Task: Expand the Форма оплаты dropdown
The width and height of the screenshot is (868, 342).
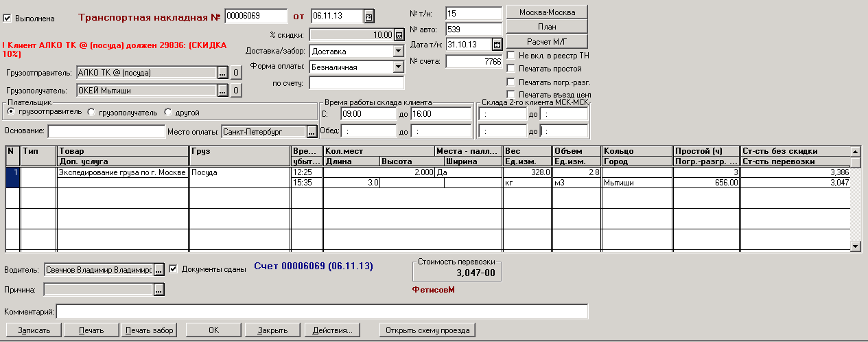Action: [398, 67]
